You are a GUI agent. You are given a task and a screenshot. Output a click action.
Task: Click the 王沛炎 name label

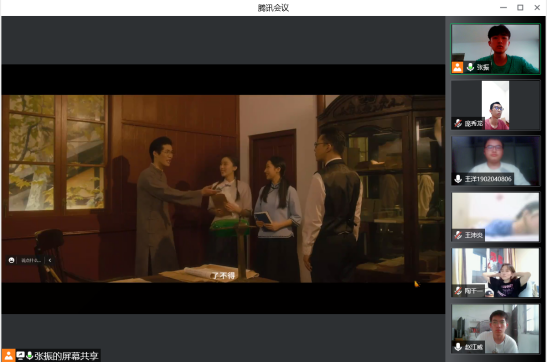474,235
